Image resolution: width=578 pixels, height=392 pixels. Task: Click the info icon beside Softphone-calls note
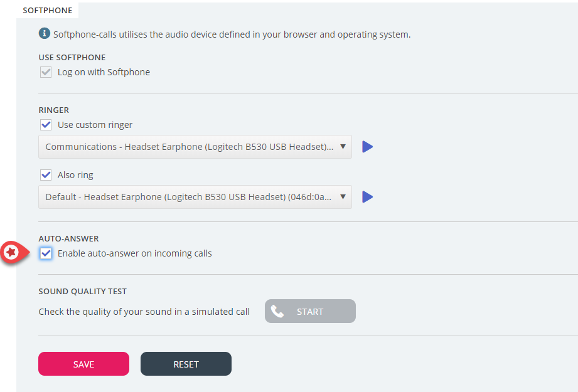tap(44, 34)
